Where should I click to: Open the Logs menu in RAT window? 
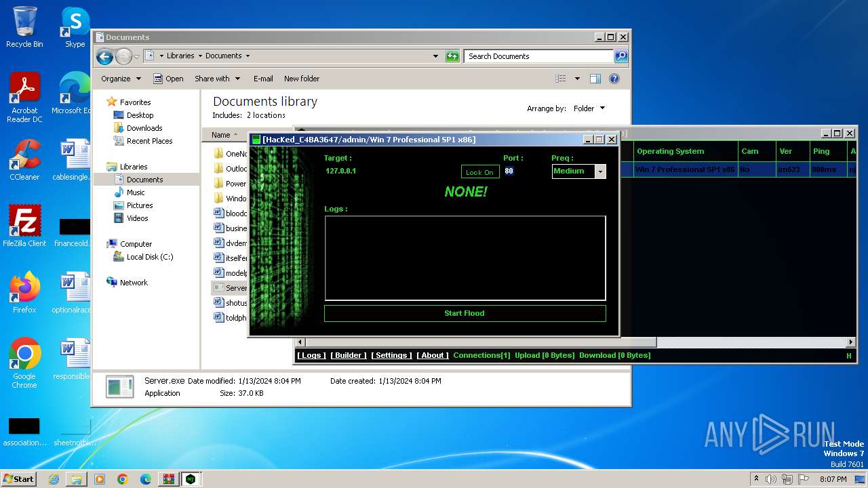311,355
